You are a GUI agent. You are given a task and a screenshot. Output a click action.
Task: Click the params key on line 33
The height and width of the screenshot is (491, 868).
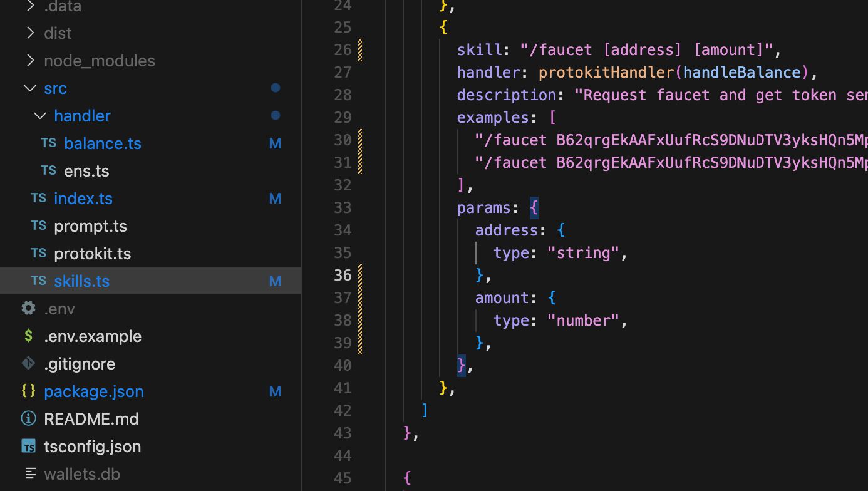(x=484, y=207)
